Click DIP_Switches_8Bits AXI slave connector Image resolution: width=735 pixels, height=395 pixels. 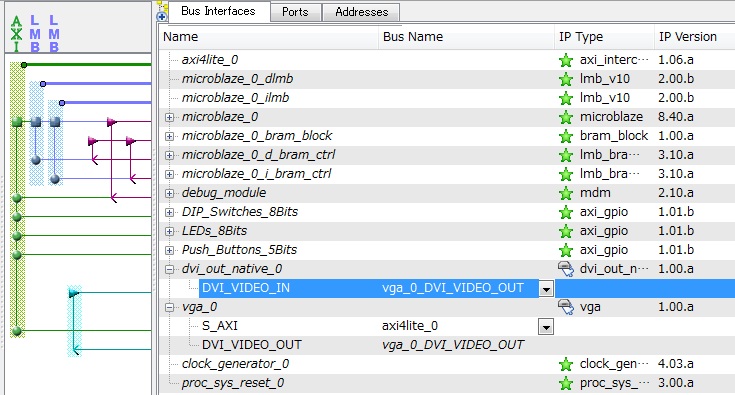click(17, 216)
